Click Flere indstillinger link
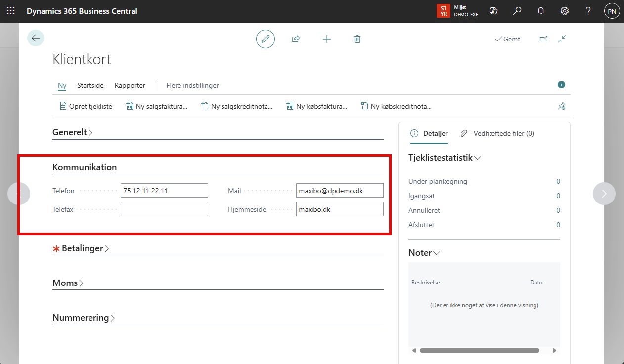Image resolution: width=624 pixels, height=364 pixels. (192, 85)
